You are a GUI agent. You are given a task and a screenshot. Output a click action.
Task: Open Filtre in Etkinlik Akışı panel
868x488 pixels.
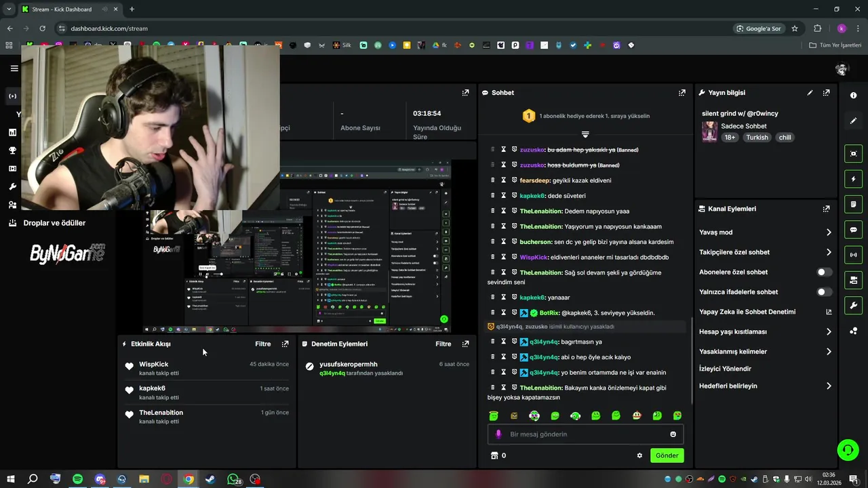click(x=263, y=344)
